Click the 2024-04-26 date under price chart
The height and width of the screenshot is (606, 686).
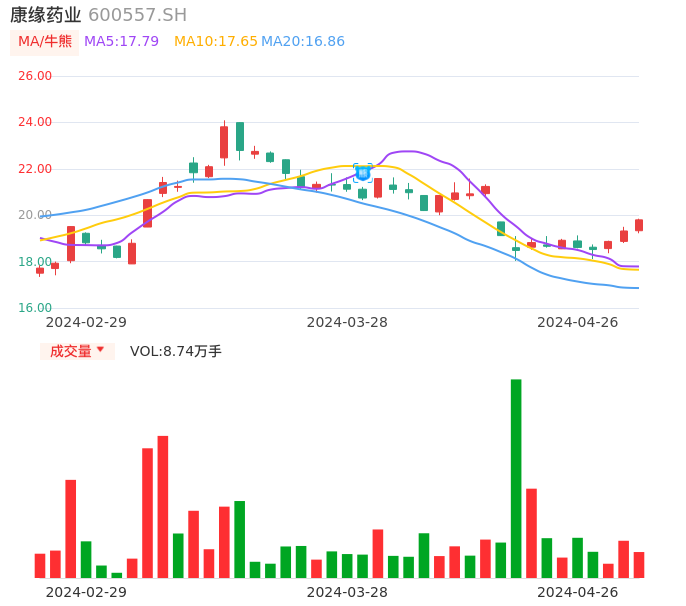pos(578,322)
